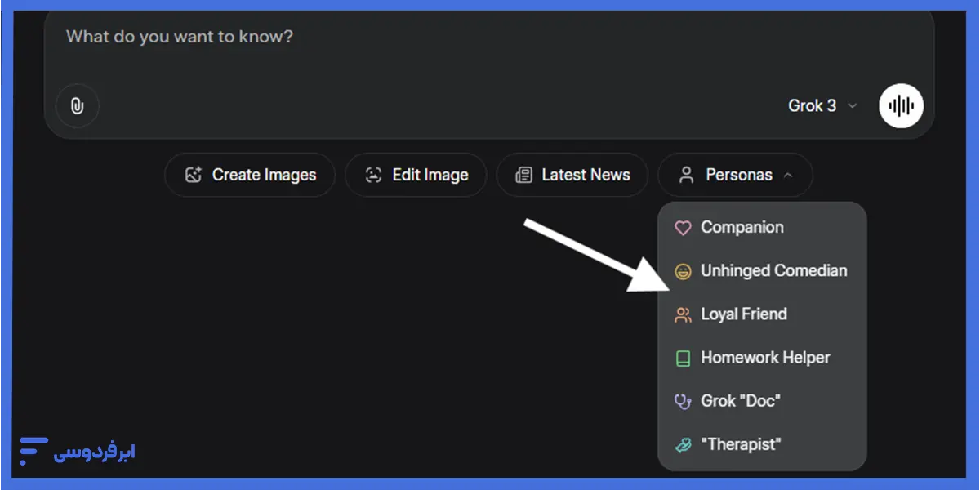Collapse the Personas dropdown

(x=735, y=175)
